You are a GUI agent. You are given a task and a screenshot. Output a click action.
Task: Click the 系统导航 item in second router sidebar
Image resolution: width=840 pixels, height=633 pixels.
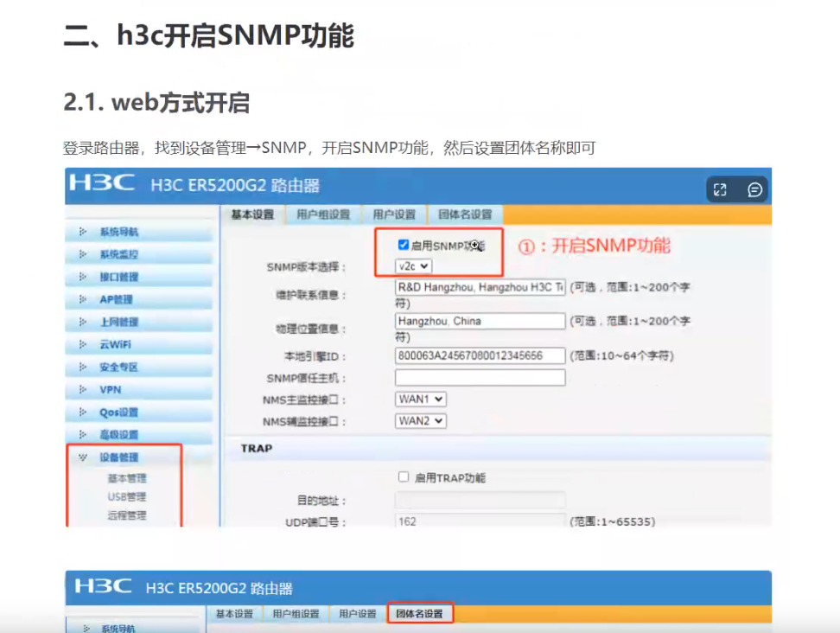click(118, 628)
